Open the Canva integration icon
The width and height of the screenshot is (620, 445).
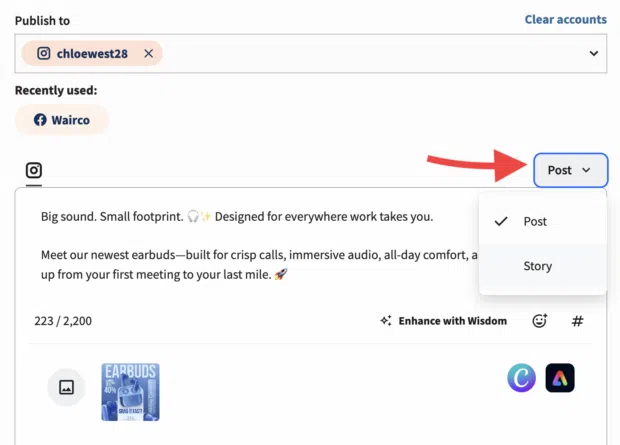[x=522, y=378]
